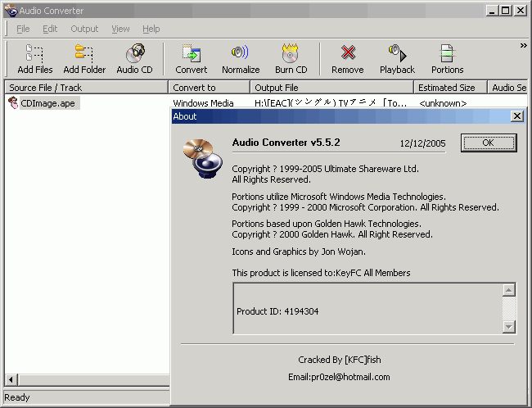
Task: Click the 12/12/2005 date text
Action: tap(422, 143)
